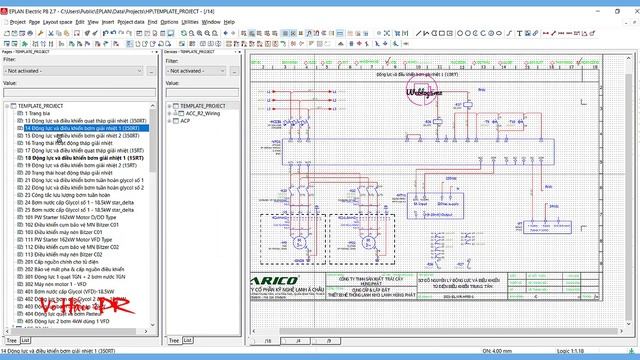Open Devices navigator Filter dropdown
The image size is (640, 360).
coord(196,71)
